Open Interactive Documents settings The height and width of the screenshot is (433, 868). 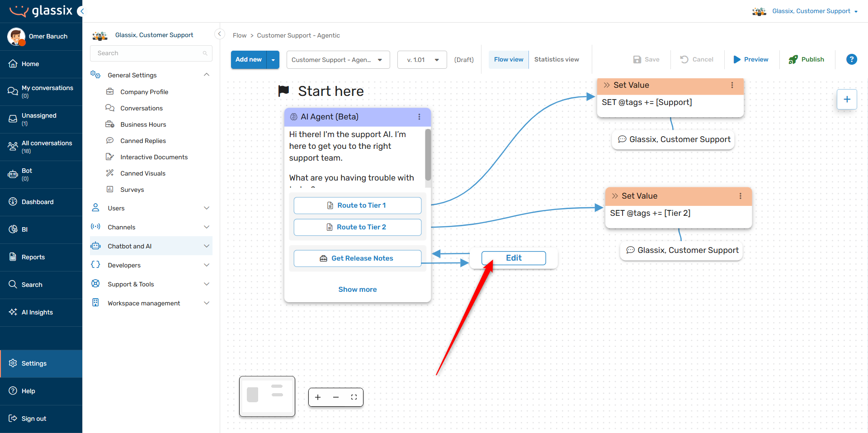click(154, 157)
